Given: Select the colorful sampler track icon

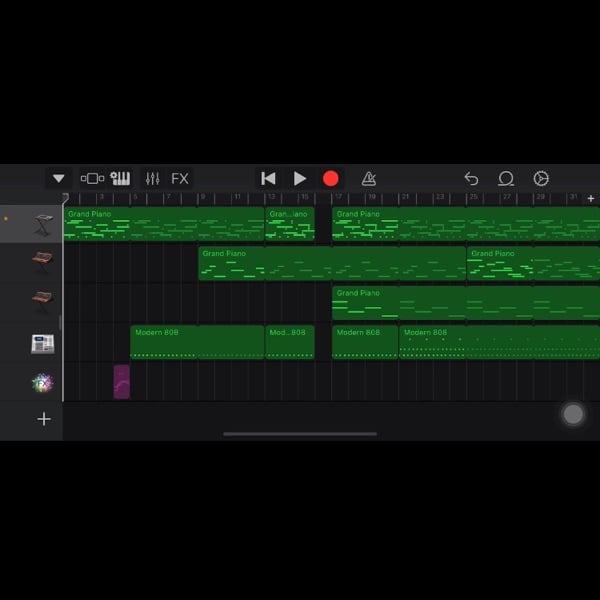Looking at the screenshot, I should pyautogui.click(x=42, y=382).
